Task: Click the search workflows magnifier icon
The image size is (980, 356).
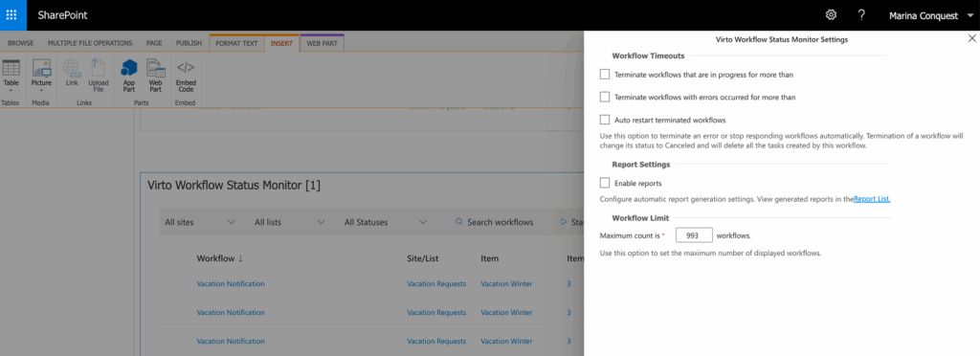Action: 458,222
